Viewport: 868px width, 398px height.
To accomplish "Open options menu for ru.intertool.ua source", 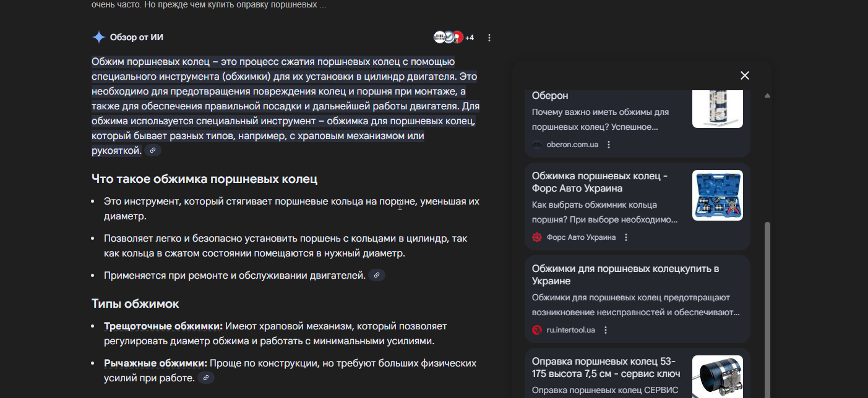I will (606, 330).
